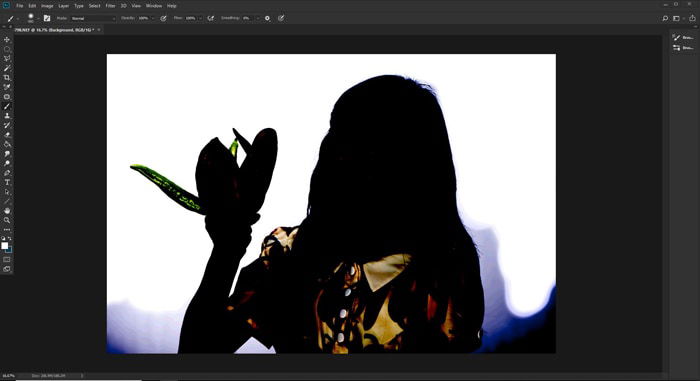Change the screen mode
Screen dimensions: 700x381
tap(7, 269)
